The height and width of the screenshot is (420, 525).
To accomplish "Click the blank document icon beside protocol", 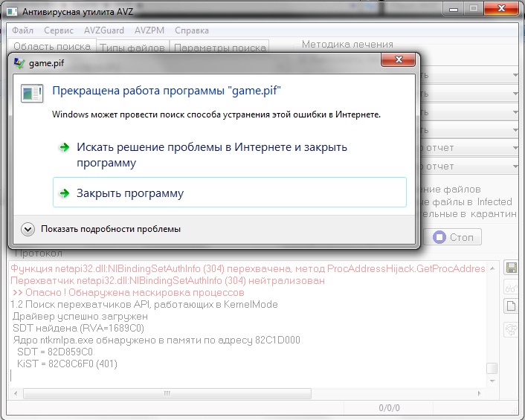I will pyautogui.click(x=511, y=306).
